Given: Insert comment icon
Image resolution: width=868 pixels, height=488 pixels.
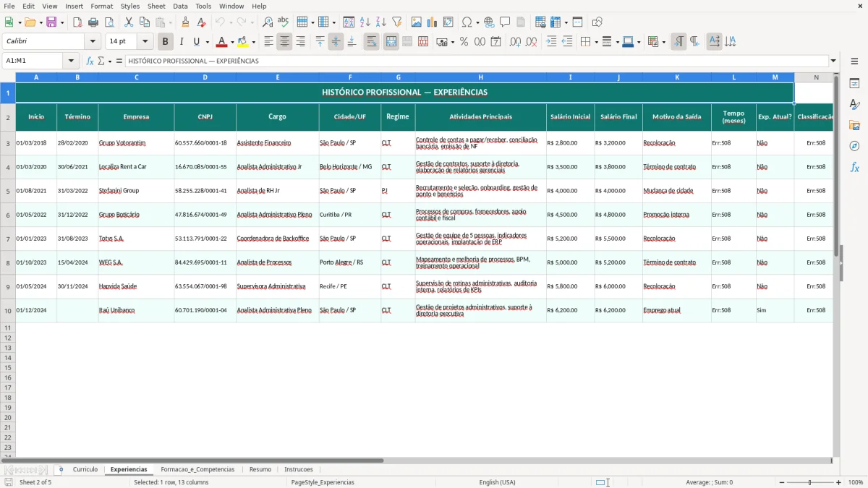Looking at the screenshot, I should (x=506, y=22).
